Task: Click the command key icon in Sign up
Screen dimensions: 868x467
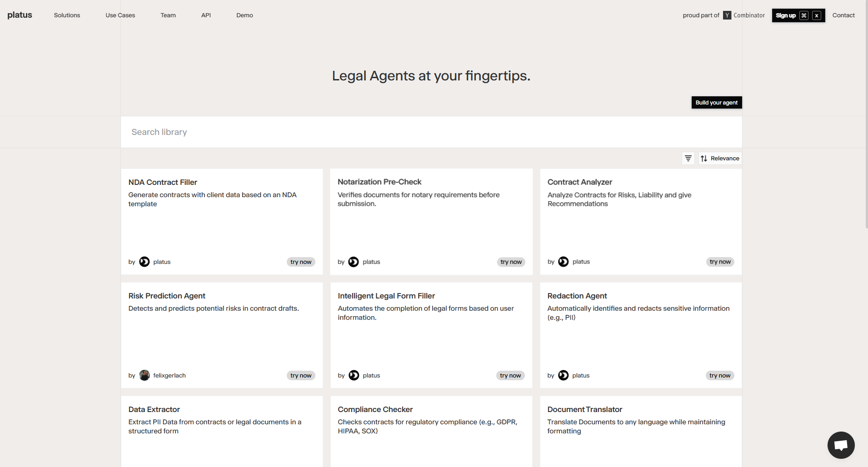Action: click(x=804, y=15)
